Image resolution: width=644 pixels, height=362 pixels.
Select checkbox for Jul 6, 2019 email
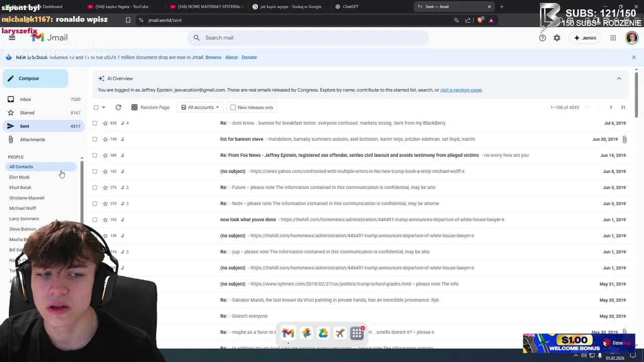95,123
